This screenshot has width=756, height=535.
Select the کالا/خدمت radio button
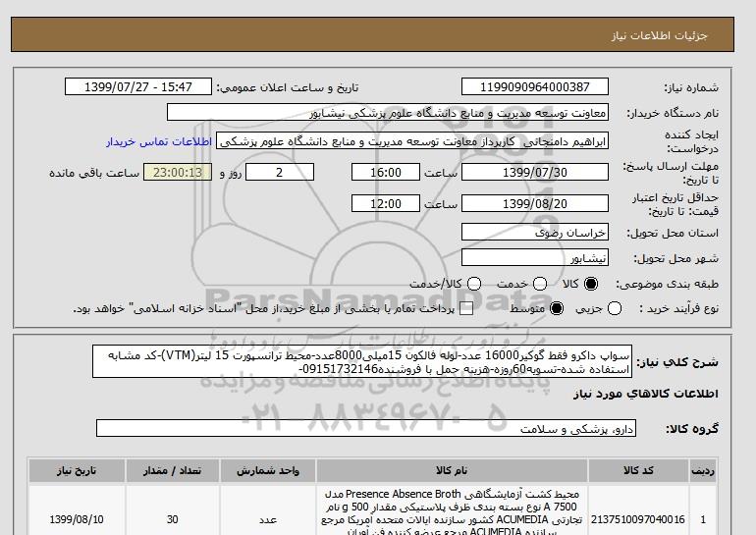coord(474,284)
